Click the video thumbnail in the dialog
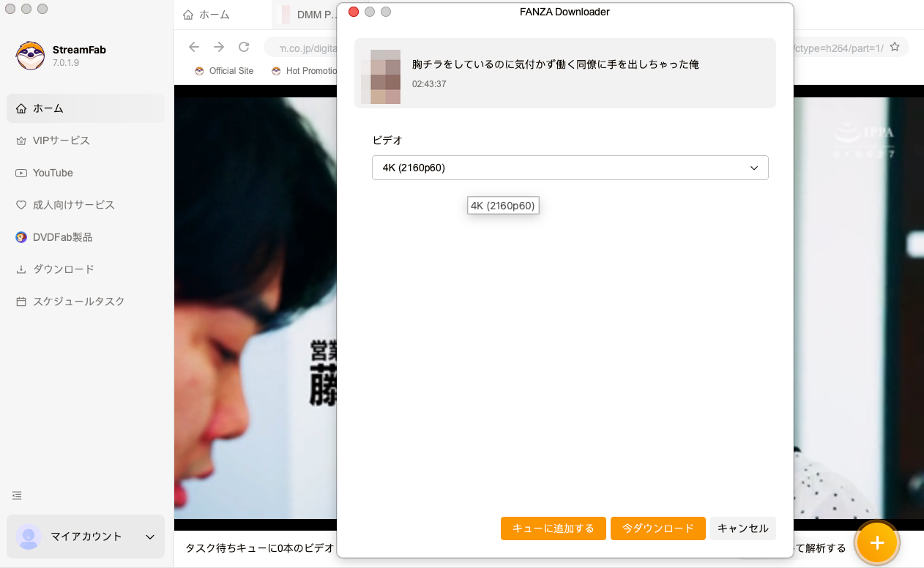Image resolution: width=924 pixels, height=568 pixels. click(381, 76)
